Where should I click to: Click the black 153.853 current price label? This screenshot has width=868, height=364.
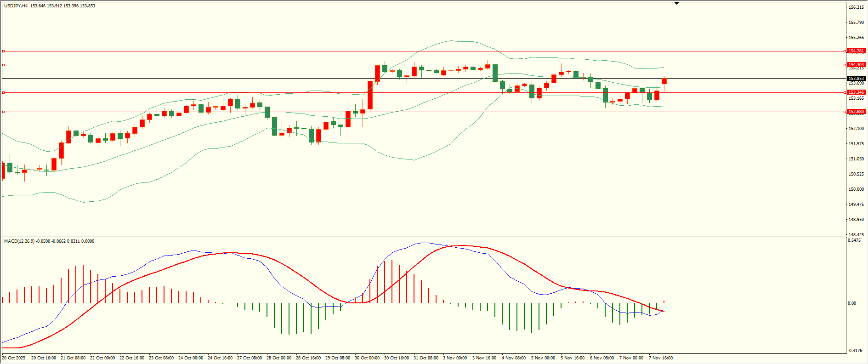point(856,79)
